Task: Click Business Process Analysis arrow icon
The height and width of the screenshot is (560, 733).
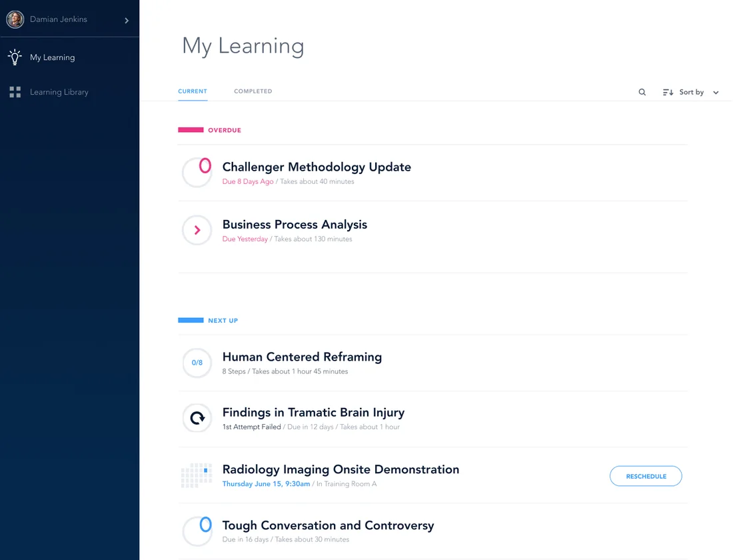Action: 197,230
